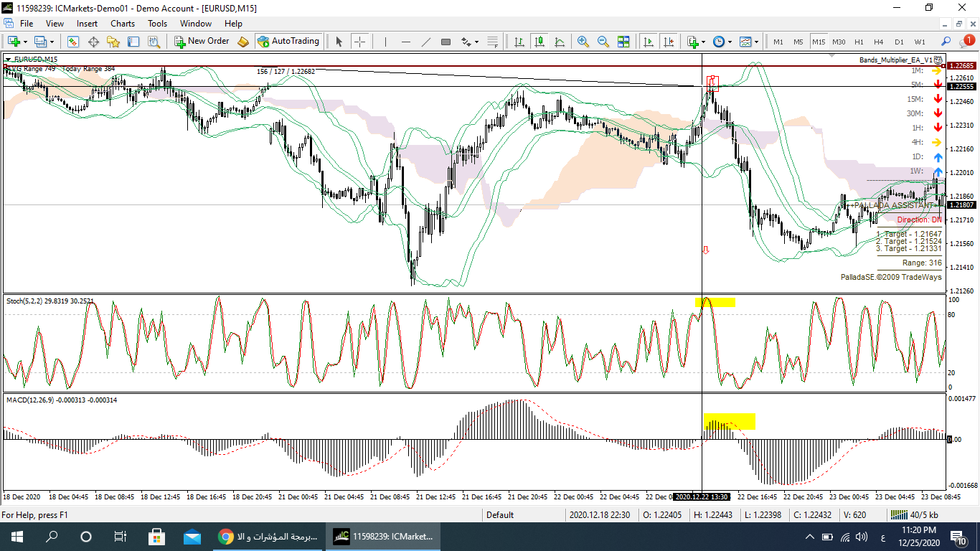This screenshot has height=551, width=980.
Task: Zoom out of the chart
Action: pos(603,42)
